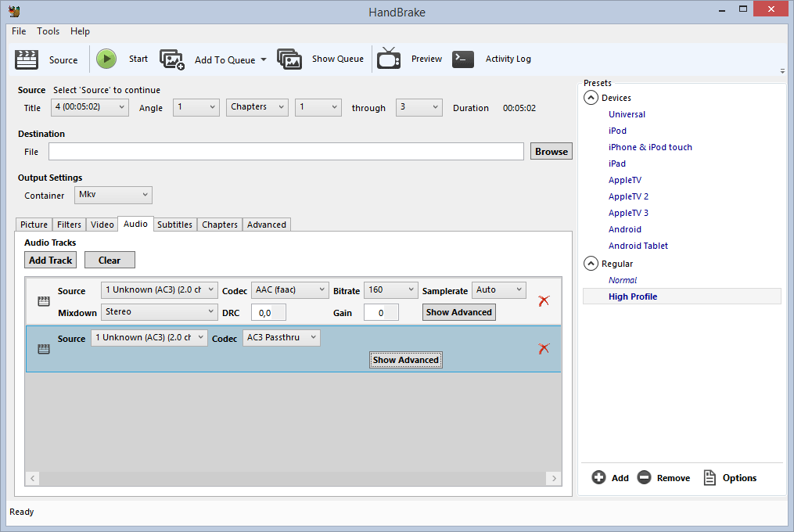Open Show Queue from the toolbar
The height and width of the screenshot is (532, 794).
click(x=290, y=59)
